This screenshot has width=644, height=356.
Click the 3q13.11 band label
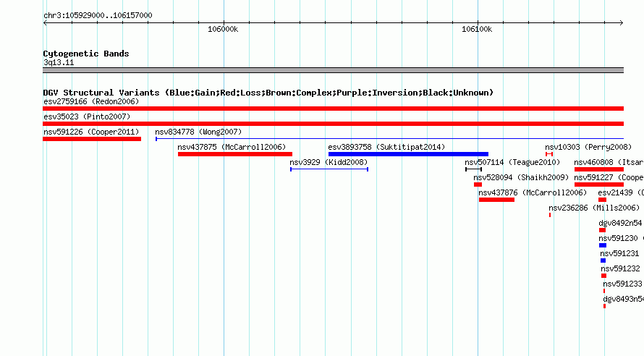(59, 62)
